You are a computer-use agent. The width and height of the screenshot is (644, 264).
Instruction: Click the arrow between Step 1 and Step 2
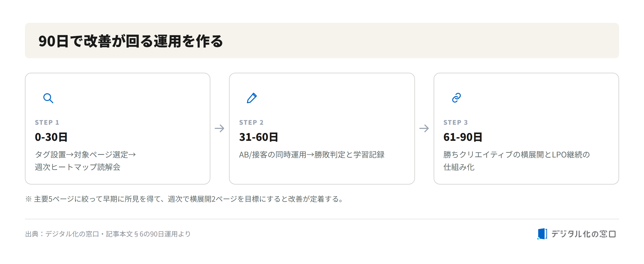coord(219,128)
